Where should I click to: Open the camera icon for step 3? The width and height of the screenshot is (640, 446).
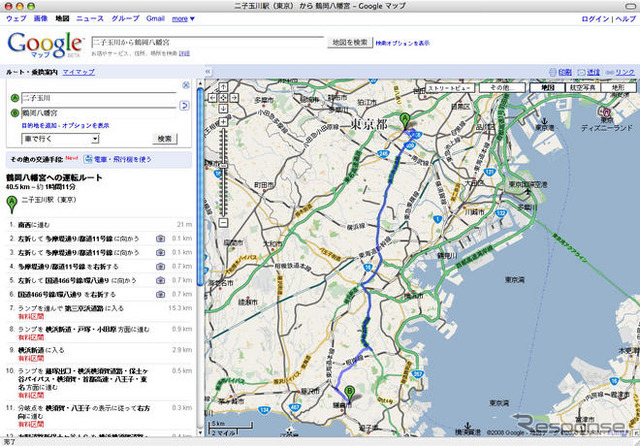tap(160, 253)
